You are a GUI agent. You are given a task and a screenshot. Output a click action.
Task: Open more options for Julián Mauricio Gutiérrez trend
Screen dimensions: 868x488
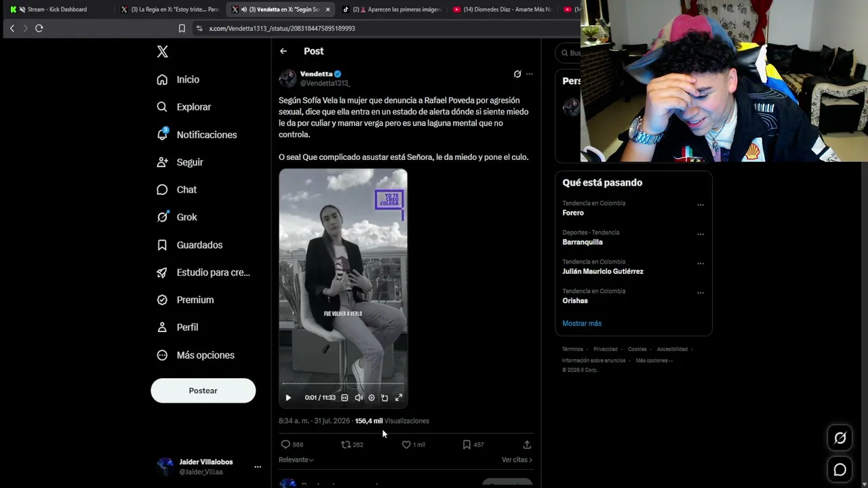point(701,264)
